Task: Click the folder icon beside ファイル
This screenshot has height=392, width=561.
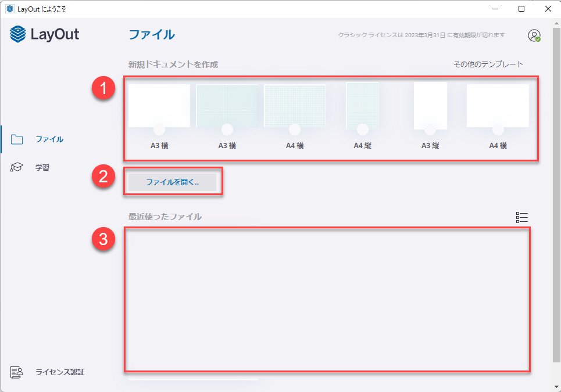Action: [x=17, y=139]
